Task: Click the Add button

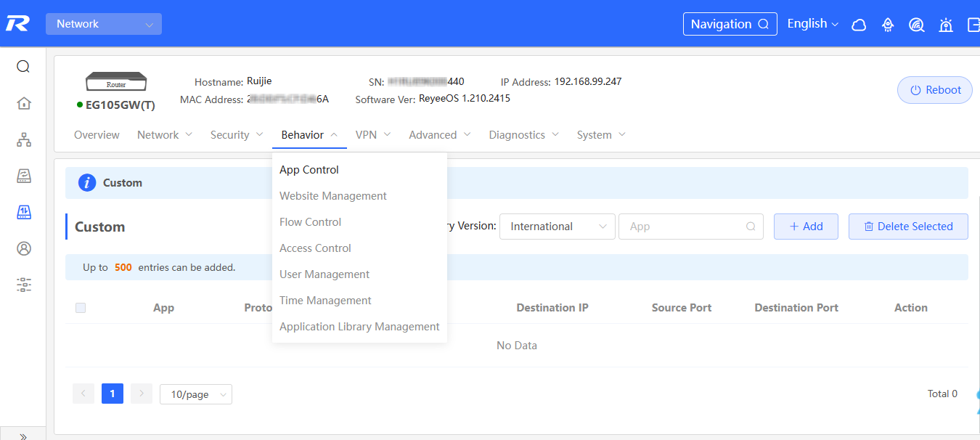Action: click(x=806, y=227)
